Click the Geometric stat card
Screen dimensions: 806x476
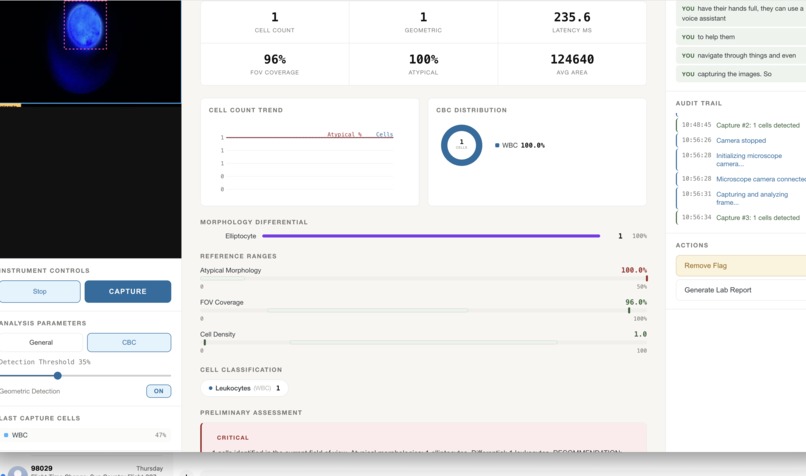(x=423, y=22)
